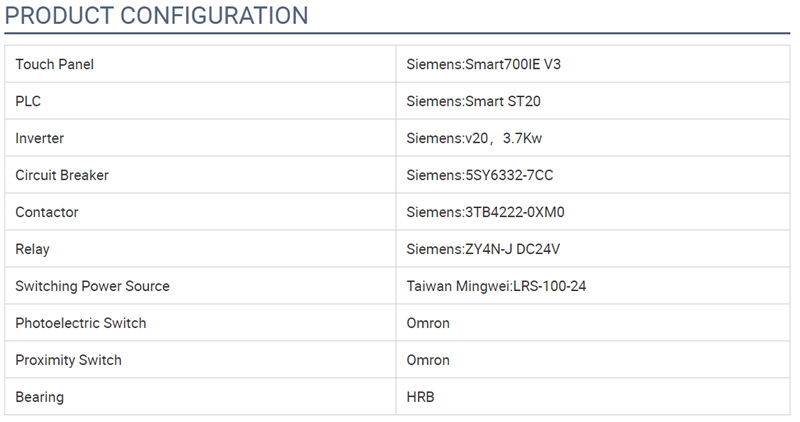
Task: Click the Siemens:ZY4N-J DC24V value
Action: pos(483,249)
